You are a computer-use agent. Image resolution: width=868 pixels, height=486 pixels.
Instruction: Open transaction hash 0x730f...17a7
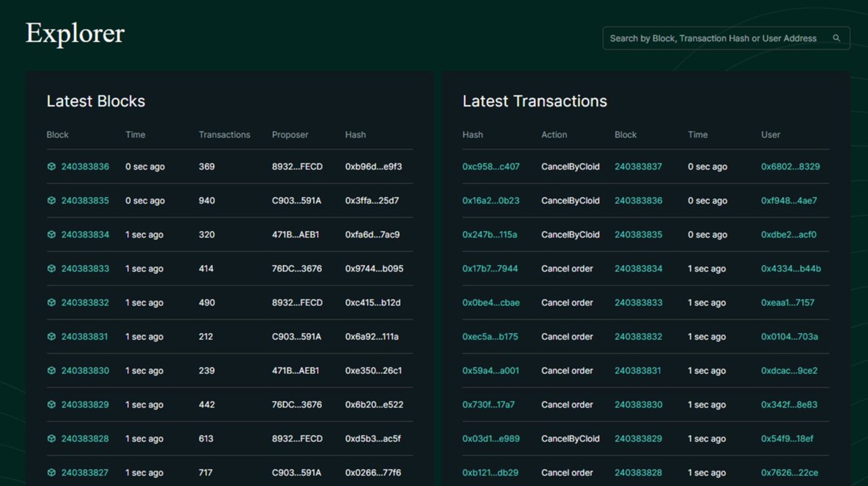click(x=488, y=404)
